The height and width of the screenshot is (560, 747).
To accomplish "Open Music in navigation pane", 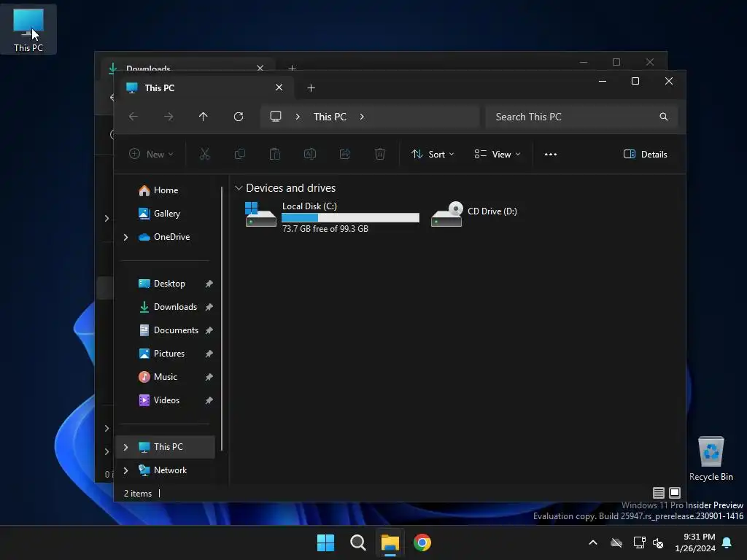I will pyautogui.click(x=166, y=377).
